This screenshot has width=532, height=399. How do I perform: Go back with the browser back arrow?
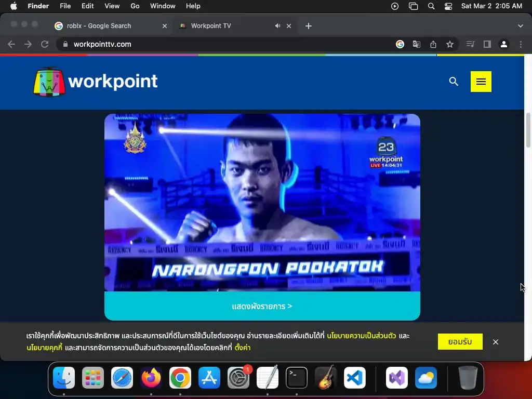click(11, 44)
